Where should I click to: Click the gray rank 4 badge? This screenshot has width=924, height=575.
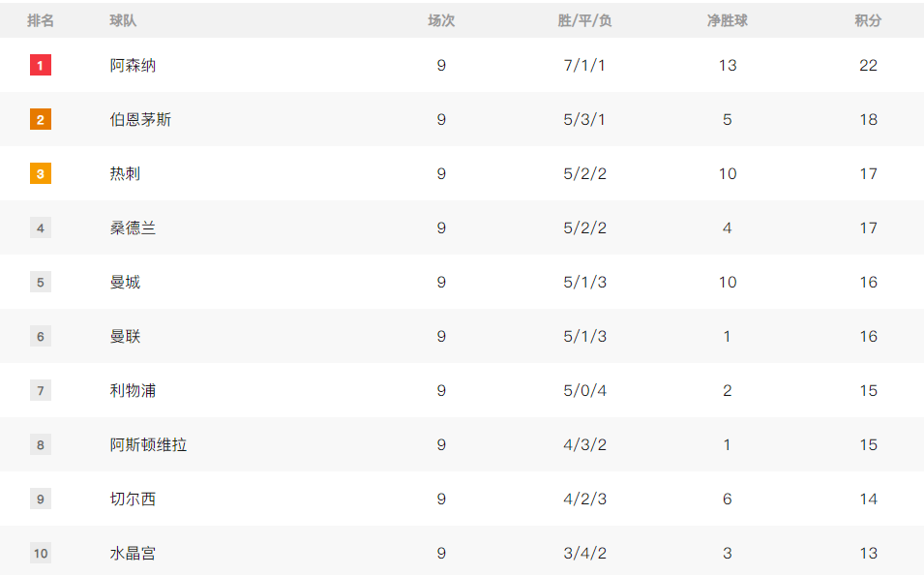pyautogui.click(x=40, y=228)
